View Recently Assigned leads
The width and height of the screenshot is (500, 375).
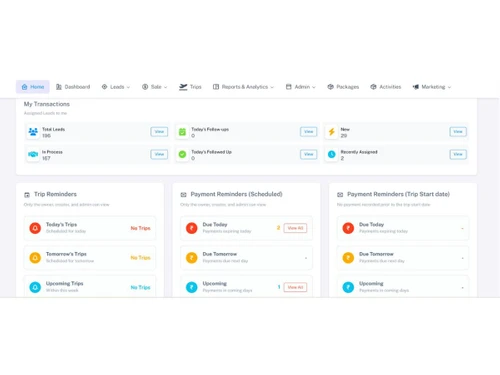[x=458, y=154]
